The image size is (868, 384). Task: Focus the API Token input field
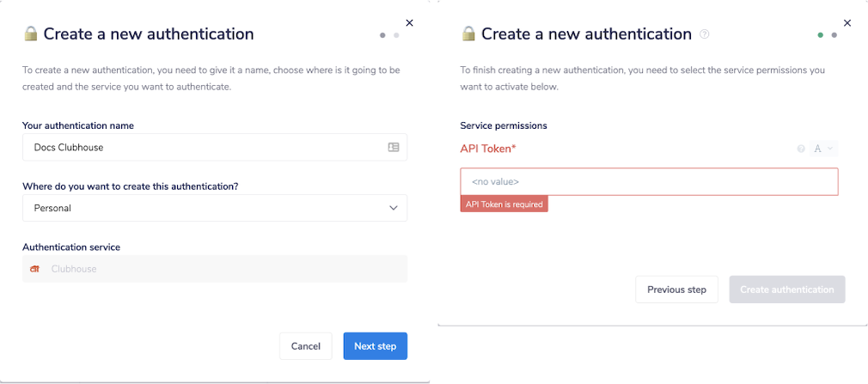pos(649,182)
